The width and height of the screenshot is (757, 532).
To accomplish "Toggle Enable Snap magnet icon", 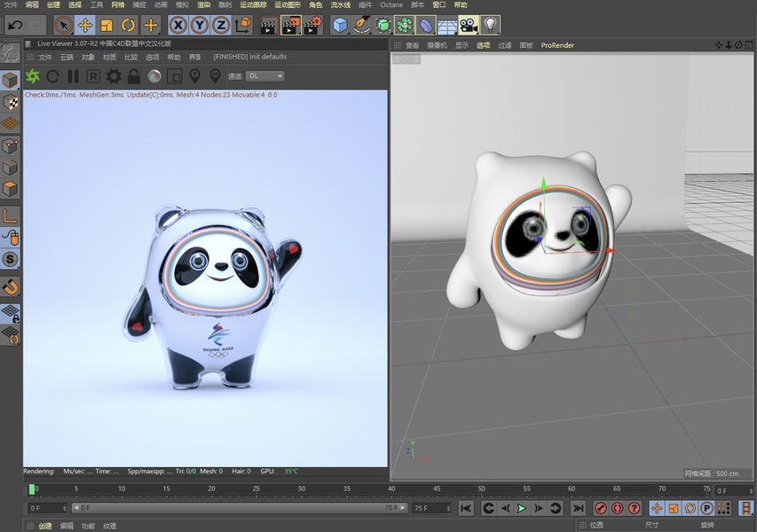I will 10,287.
